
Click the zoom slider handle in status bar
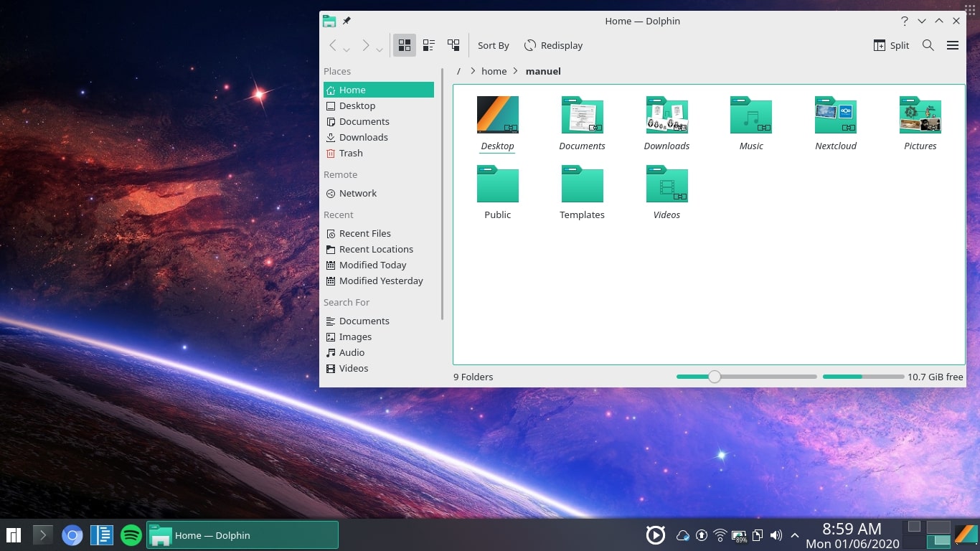pyautogui.click(x=714, y=377)
